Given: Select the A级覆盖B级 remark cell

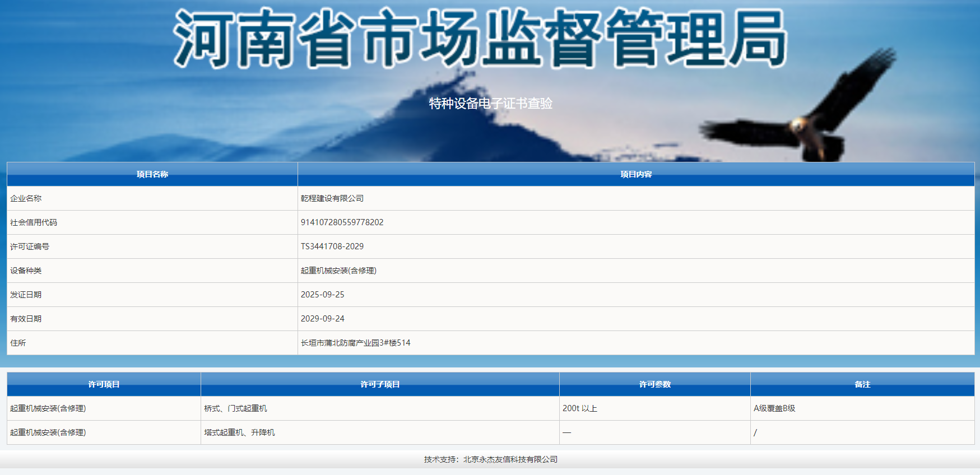Looking at the screenshot, I should (x=862, y=408).
